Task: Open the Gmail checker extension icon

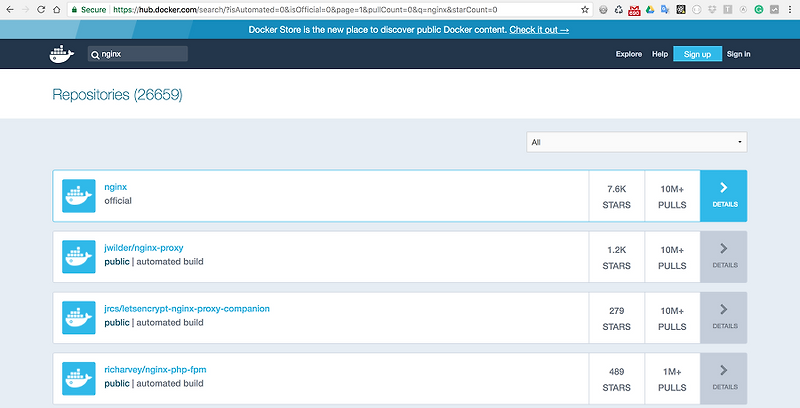Action: click(x=634, y=10)
